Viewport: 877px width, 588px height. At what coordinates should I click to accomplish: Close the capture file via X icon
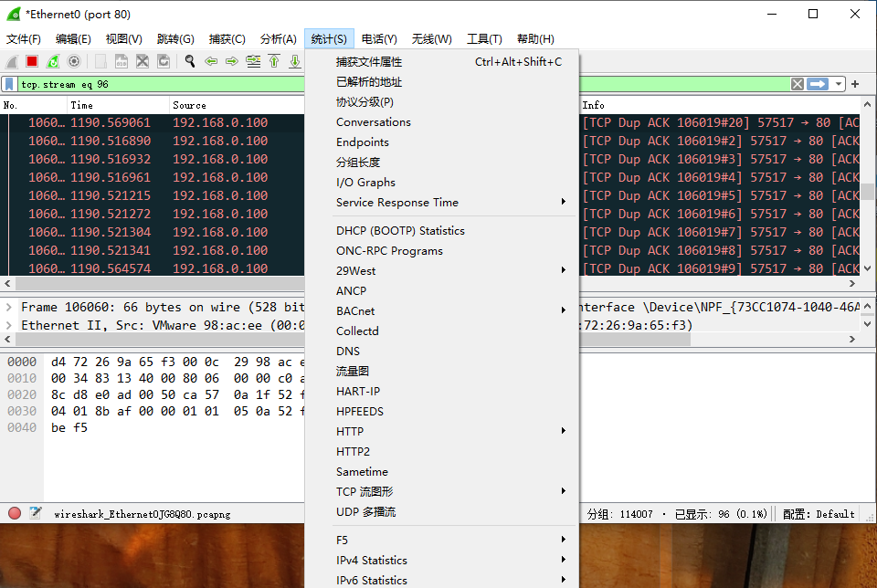tap(143, 61)
